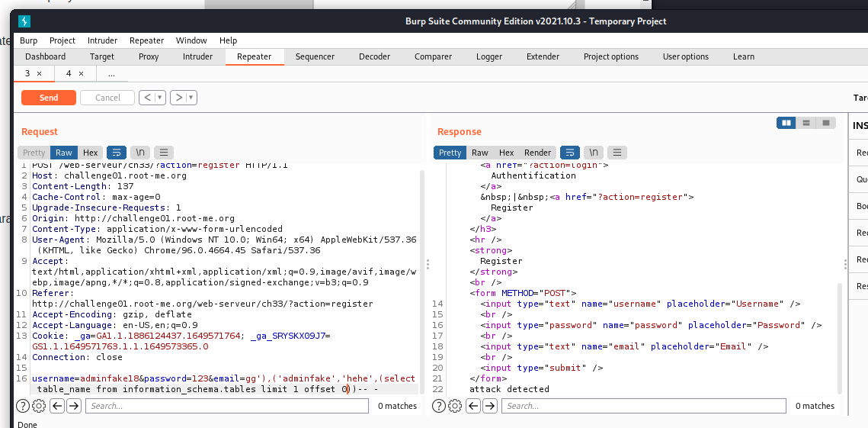Open hamburger options menu in Request panel
Screen dimensions: 868x428
(x=163, y=153)
